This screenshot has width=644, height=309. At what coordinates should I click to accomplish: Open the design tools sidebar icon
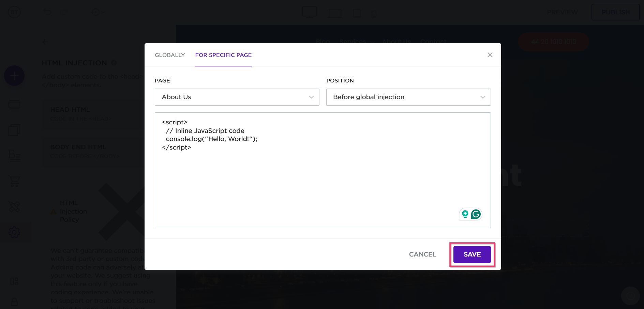[x=14, y=207]
